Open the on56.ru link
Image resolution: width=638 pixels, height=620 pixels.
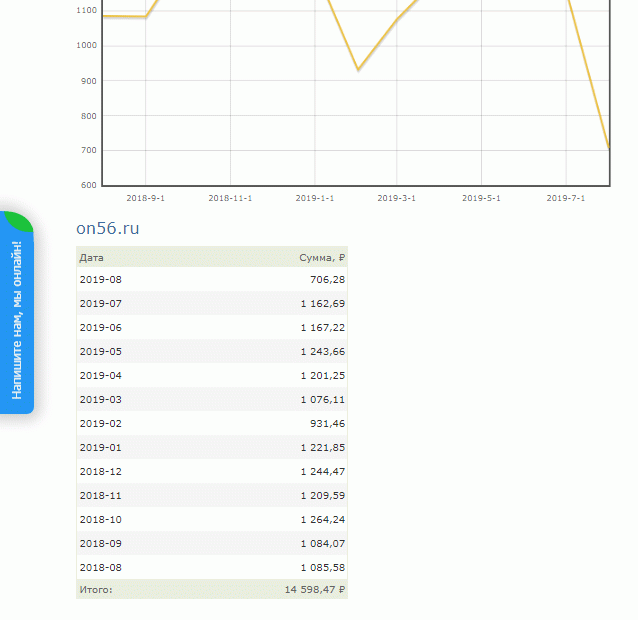pyautogui.click(x=107, y=228)
